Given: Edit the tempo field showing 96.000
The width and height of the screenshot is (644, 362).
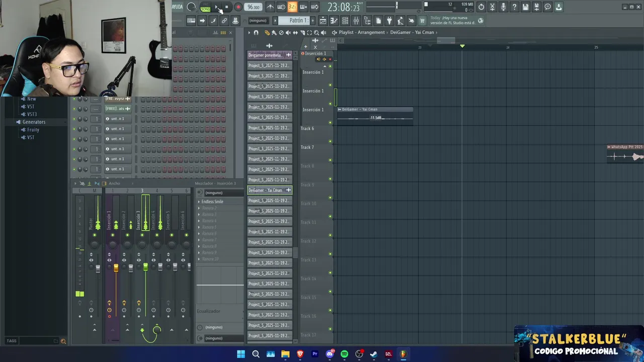Looking at the screenshot, I should pos(254,7).
